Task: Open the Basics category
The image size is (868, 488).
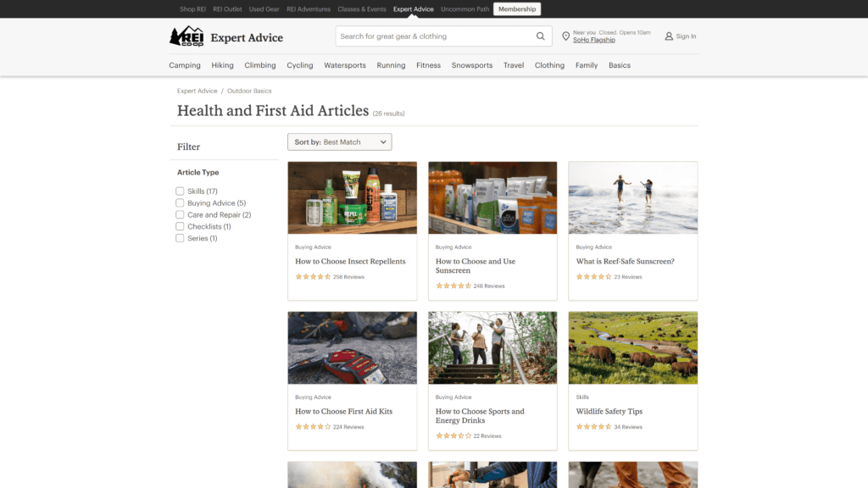Action: coord(620,65)
